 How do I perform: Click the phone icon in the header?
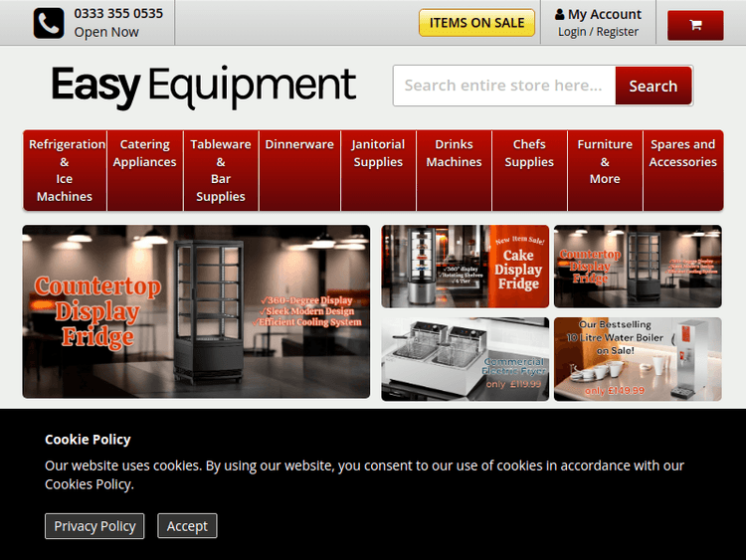pyautogui.click(x=49, y=23)
